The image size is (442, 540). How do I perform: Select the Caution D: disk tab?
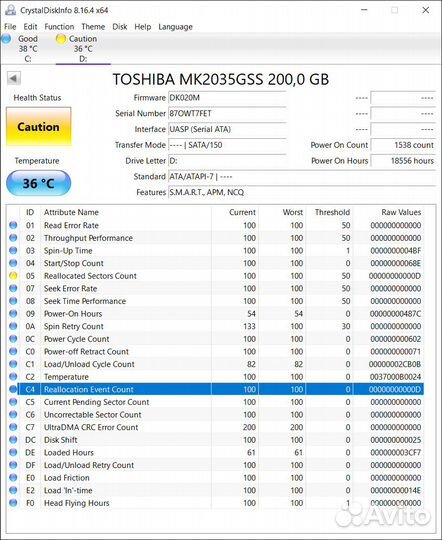83,49
